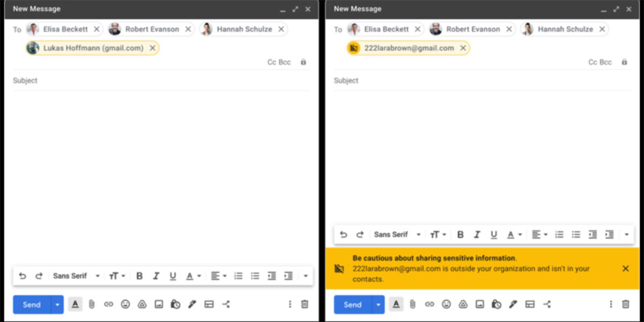Open text color picker in left compose toolbar
644x322 pixels.
point(193,276)
